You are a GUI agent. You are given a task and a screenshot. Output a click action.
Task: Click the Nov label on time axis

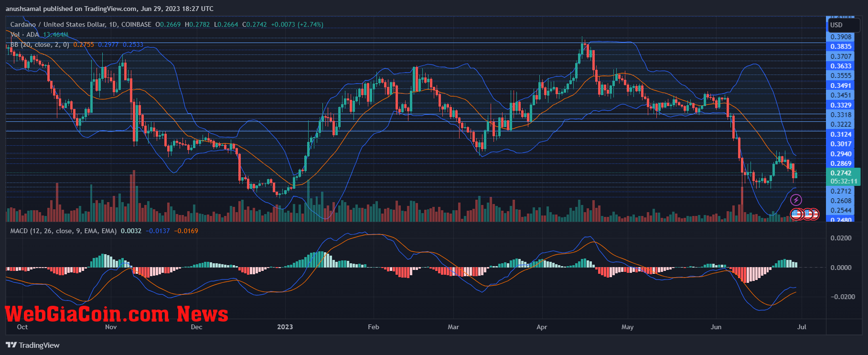[110, 327]
